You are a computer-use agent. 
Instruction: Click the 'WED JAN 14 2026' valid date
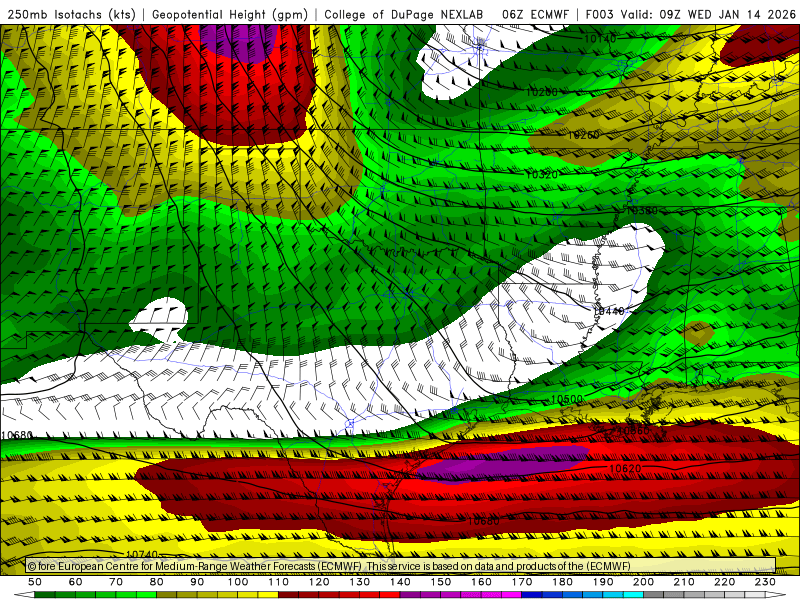coord(741,14)
